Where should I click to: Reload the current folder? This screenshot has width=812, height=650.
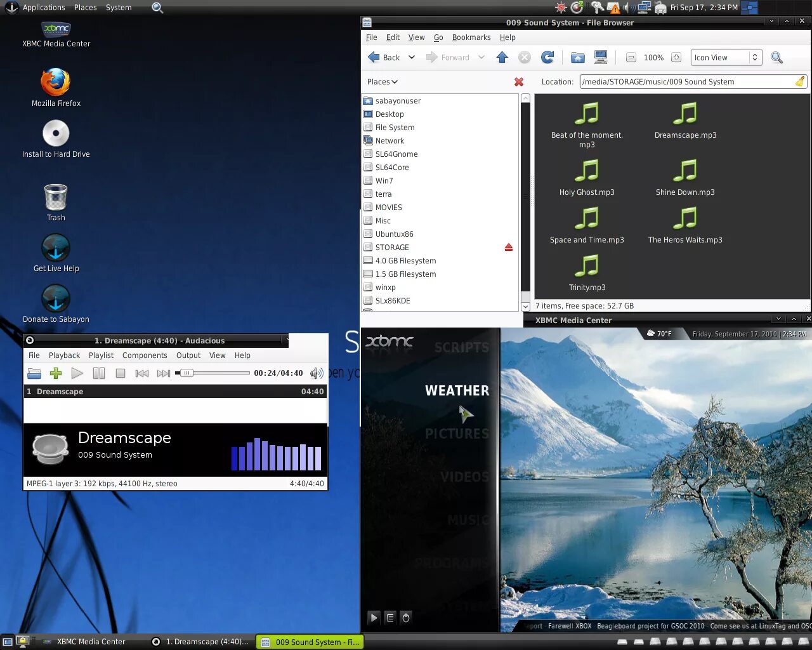coord(547,57)
